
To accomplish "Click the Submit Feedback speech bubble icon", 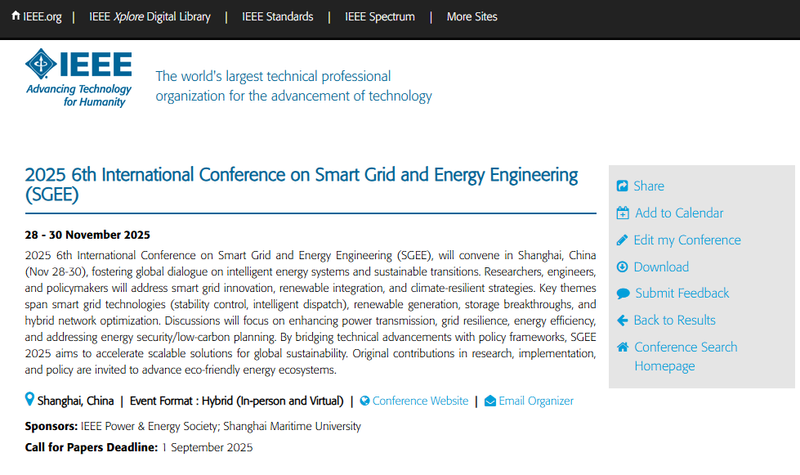I will click(623, 293).
